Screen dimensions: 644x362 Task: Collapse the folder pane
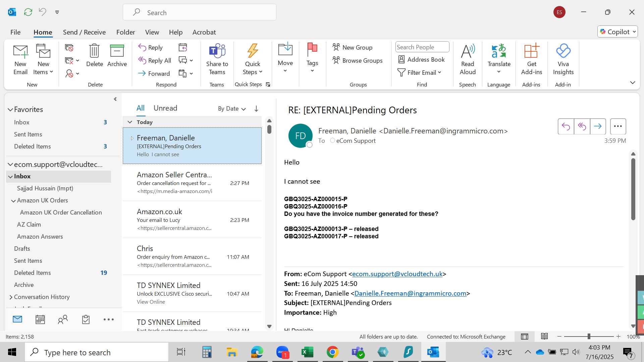click(x=115, y=99)
